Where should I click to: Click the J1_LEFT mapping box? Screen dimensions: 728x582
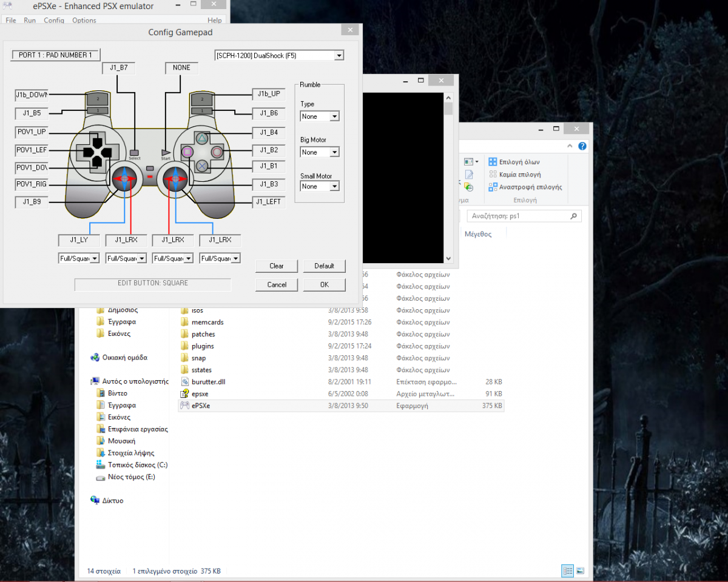point(269,202)
